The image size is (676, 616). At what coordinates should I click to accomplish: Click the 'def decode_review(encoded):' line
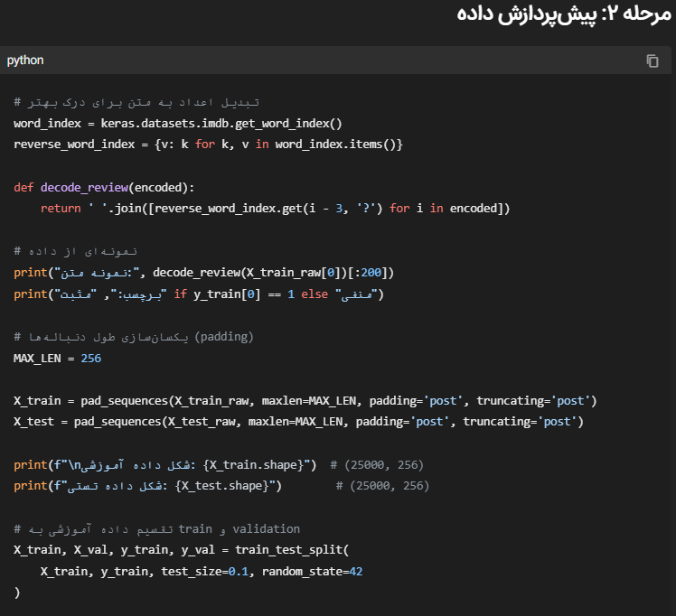pos(104,187)
